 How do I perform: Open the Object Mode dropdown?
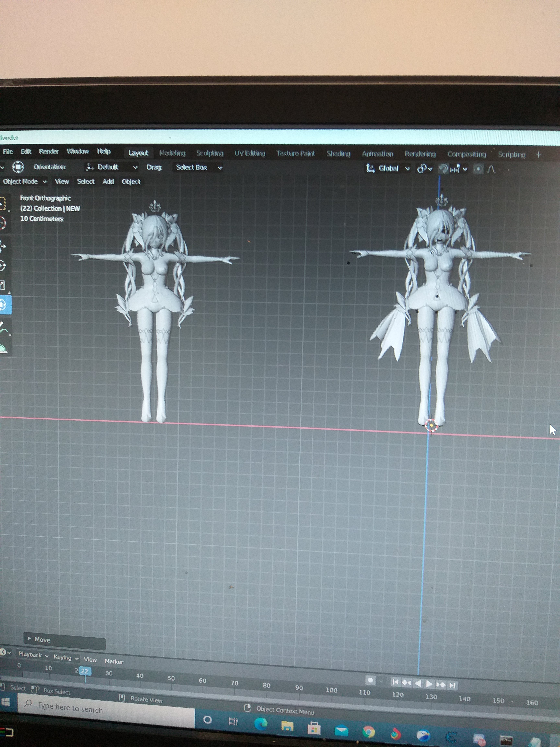point(24,181)
